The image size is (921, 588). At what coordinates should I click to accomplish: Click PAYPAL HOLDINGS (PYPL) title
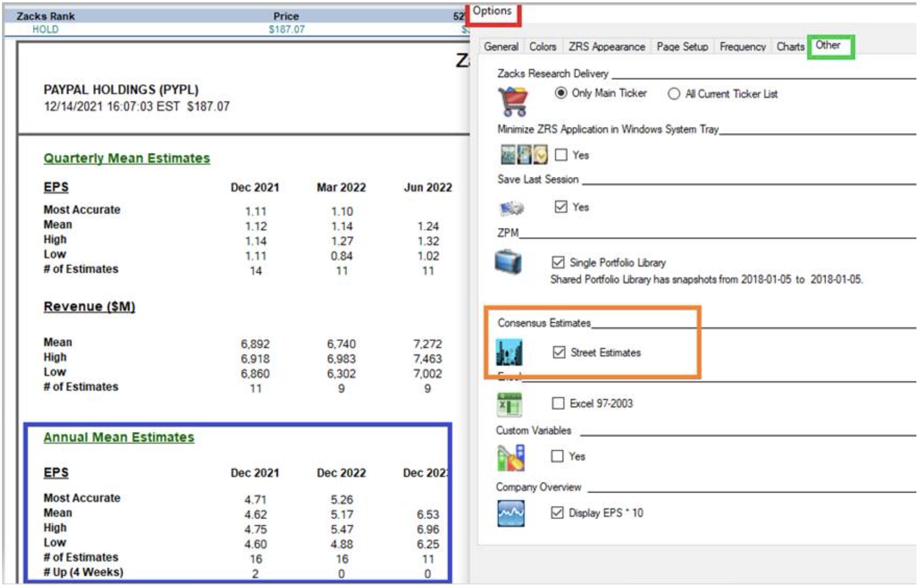121,90
